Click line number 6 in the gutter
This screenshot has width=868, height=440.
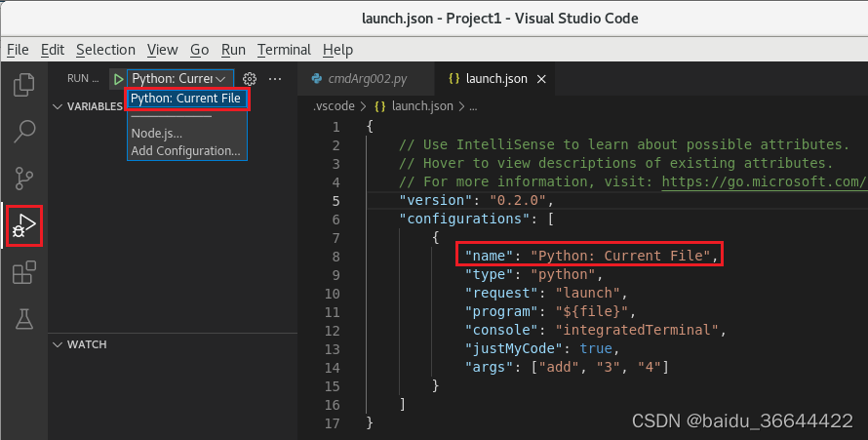[336, 220]
